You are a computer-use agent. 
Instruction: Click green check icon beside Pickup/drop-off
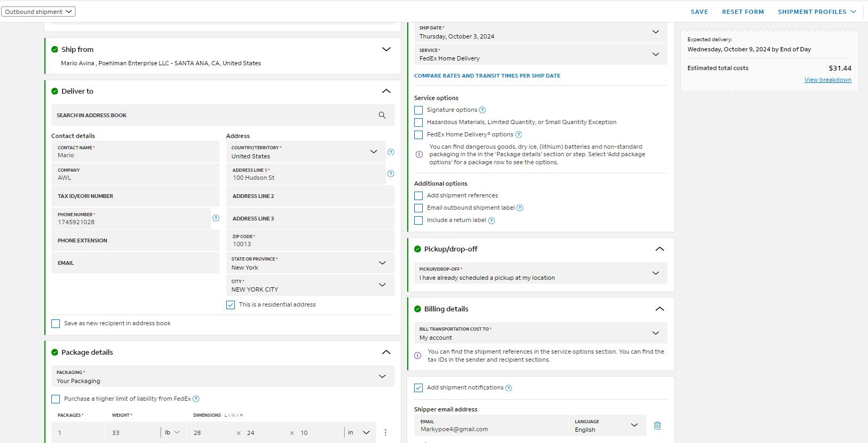coord(417,249)
